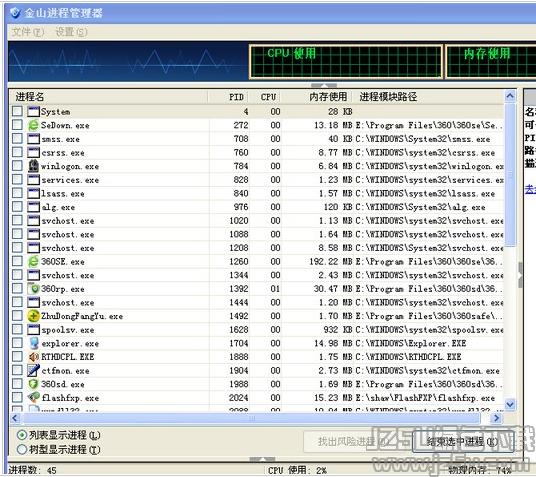Click the spoolsv.exe window icon

(33, 330)
